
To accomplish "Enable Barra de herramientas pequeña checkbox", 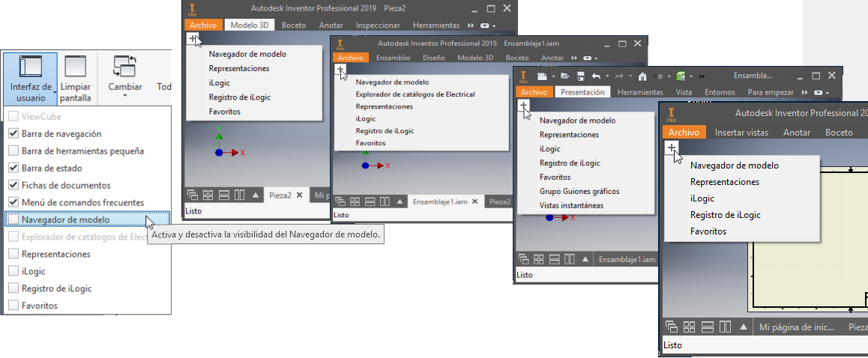I will coord(13,151).
